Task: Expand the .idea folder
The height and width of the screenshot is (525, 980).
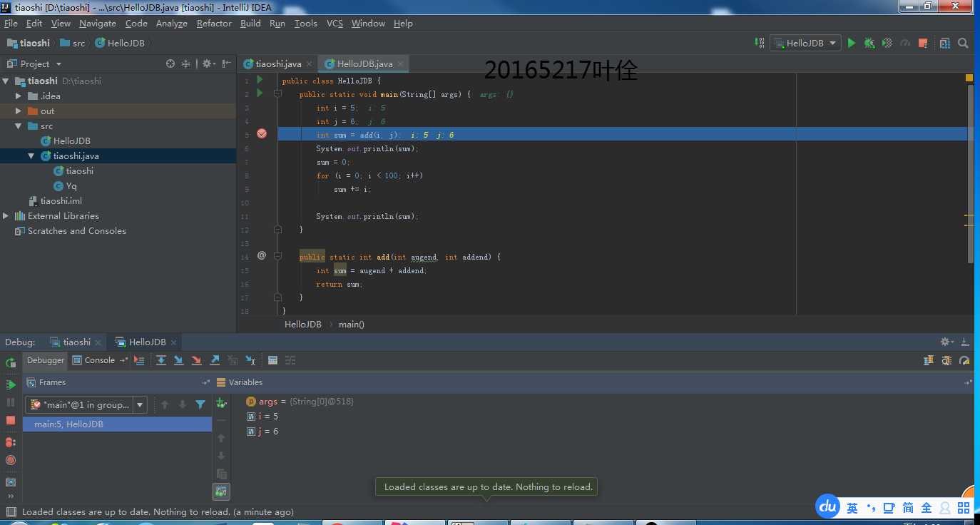Action: pos(19,96)
